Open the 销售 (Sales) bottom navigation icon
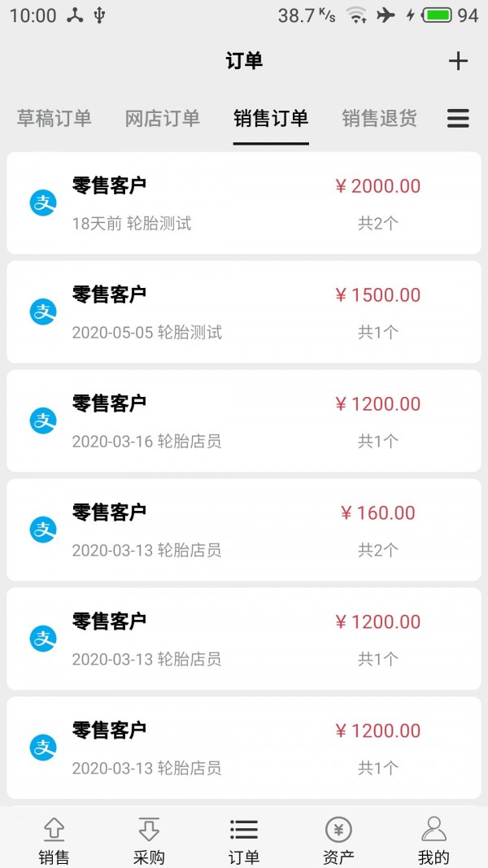This screenshot has width=488, height=868. (x=54, y=842)
